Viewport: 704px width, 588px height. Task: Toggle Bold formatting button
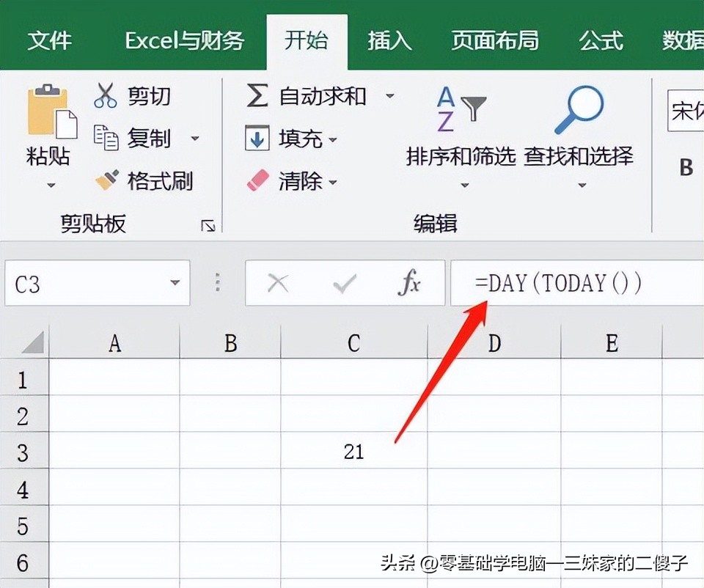pyautogui.click(x=686, y=168)
